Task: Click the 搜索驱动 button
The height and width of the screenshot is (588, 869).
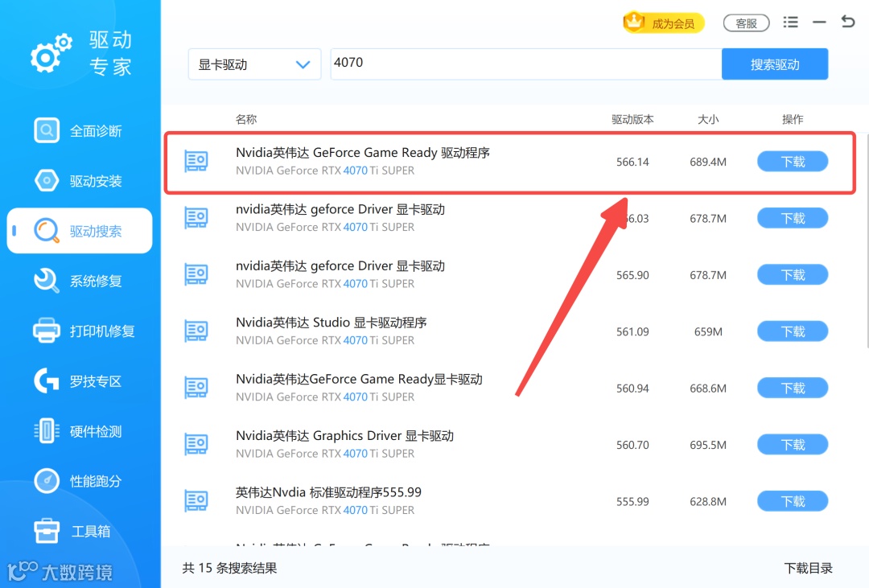Action: tap(775, 64)
